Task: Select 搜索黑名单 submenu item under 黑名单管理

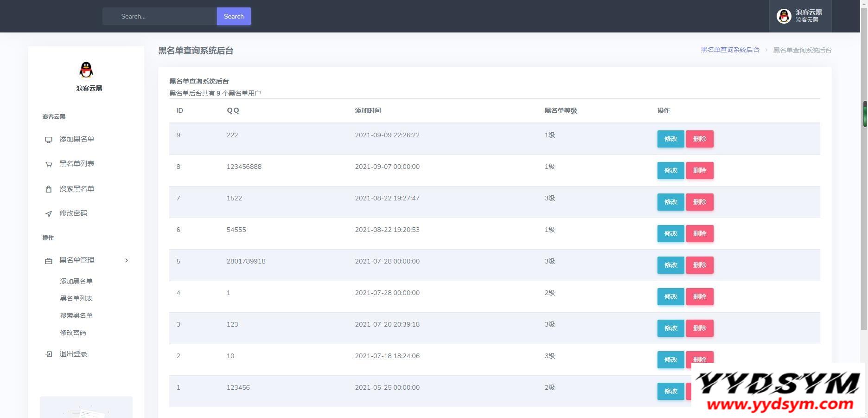Action: (x=76, y=315)
